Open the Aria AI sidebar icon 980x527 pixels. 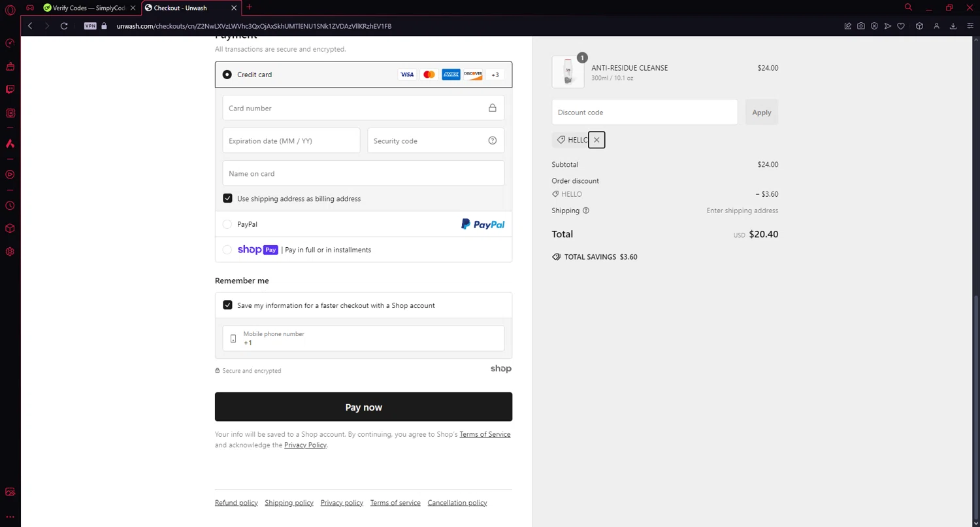click(10, 143)
